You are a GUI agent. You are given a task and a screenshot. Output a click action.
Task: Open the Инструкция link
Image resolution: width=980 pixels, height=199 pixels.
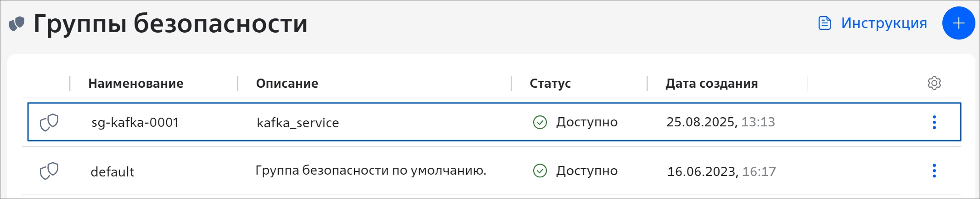(x=884, y=23)
